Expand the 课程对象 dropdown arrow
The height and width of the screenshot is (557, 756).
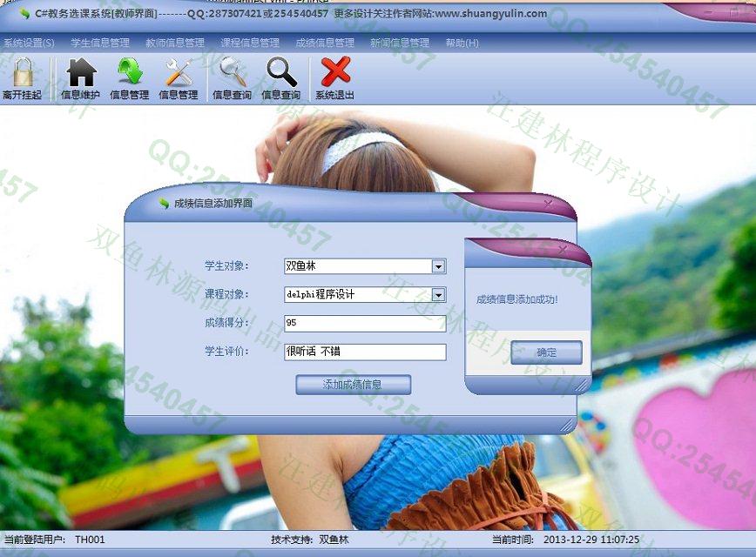point(438,295)
